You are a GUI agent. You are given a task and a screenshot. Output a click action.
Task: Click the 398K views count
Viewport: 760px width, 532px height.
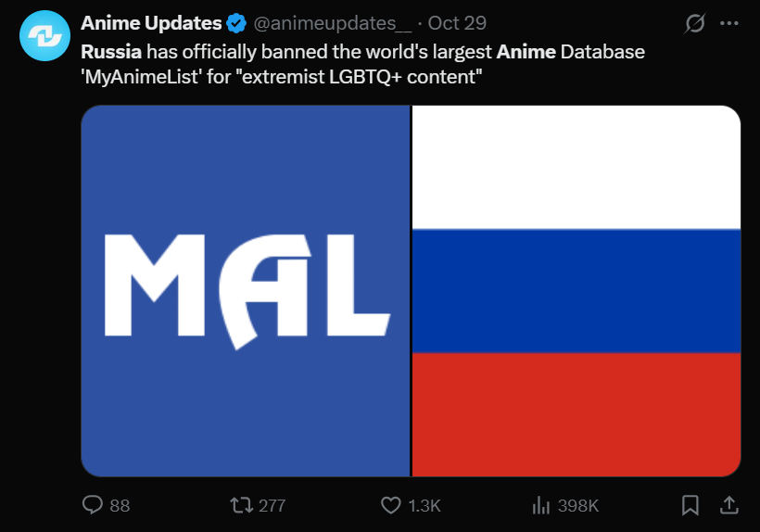tap(577, 506)
